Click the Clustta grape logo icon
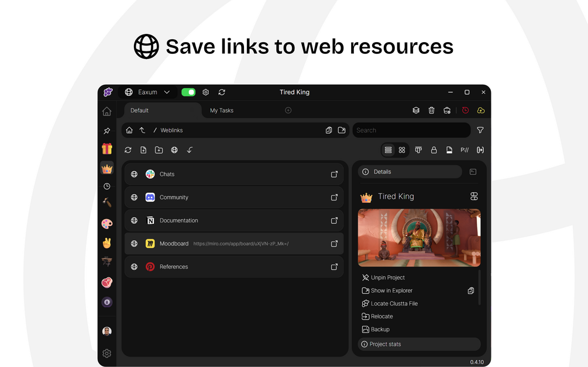 (108, 92)
